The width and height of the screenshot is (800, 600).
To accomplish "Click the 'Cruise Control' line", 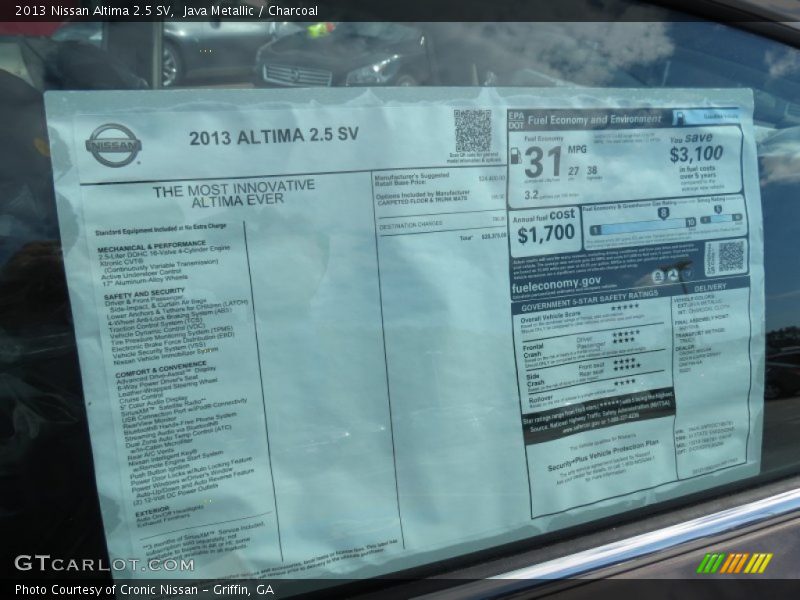I will pos(140,398).
